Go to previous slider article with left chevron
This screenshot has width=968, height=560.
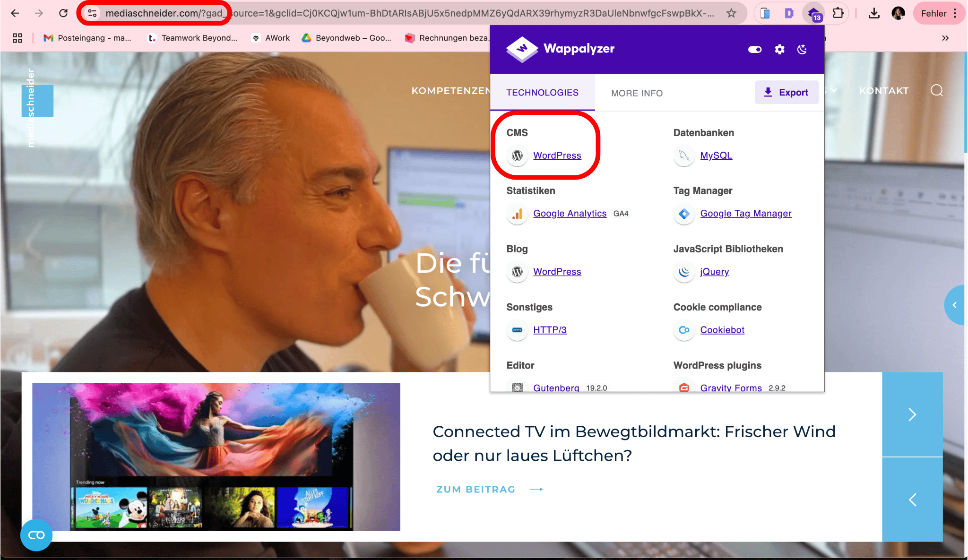(x=912, y=500)
